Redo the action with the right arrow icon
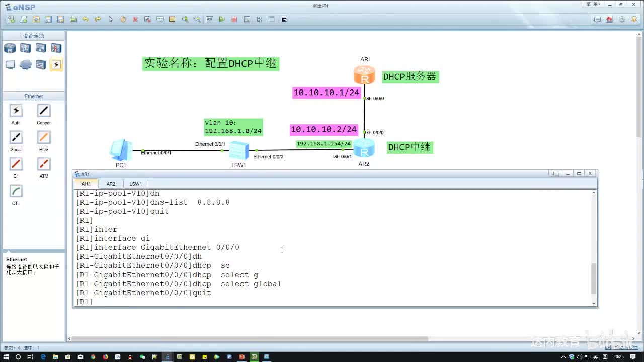The width and height of the screenshot is (644, 362). [x=98, y=19]
